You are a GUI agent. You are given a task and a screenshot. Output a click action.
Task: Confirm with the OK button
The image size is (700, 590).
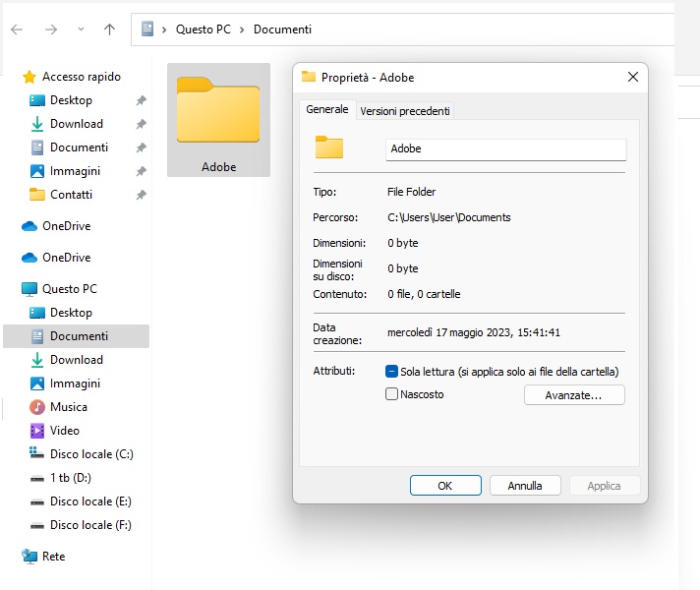445,486
